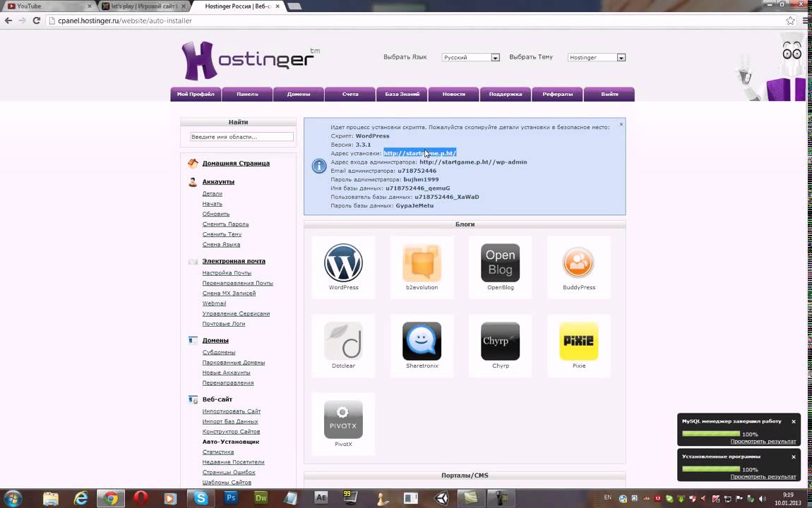This screenshot has width=812, height=508.
Task: Choose the PivotX installer icon
Action: (x=343, y=419)
